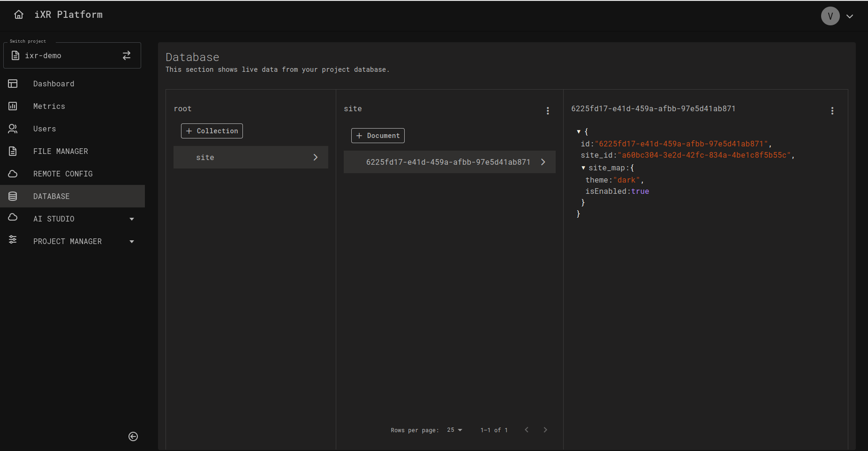
Task: Expand the PROJECT MANAGER submenu
Action: pyautogui.click(x=132, y=241)
